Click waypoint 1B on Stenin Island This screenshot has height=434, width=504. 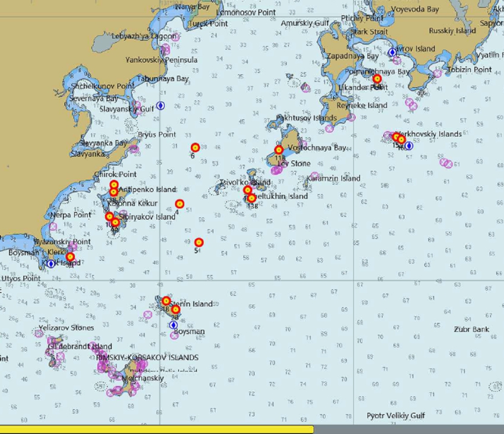coord(167,301)
